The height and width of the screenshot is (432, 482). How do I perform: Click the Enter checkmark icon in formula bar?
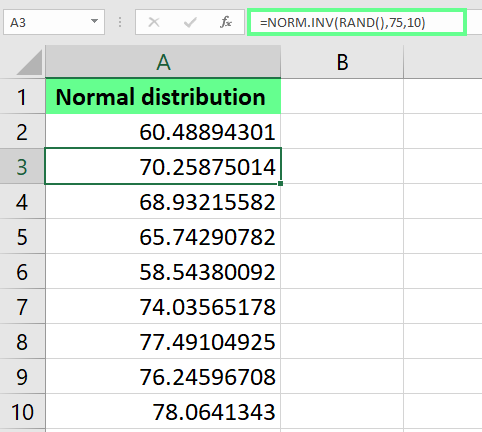tap(190, 22)
